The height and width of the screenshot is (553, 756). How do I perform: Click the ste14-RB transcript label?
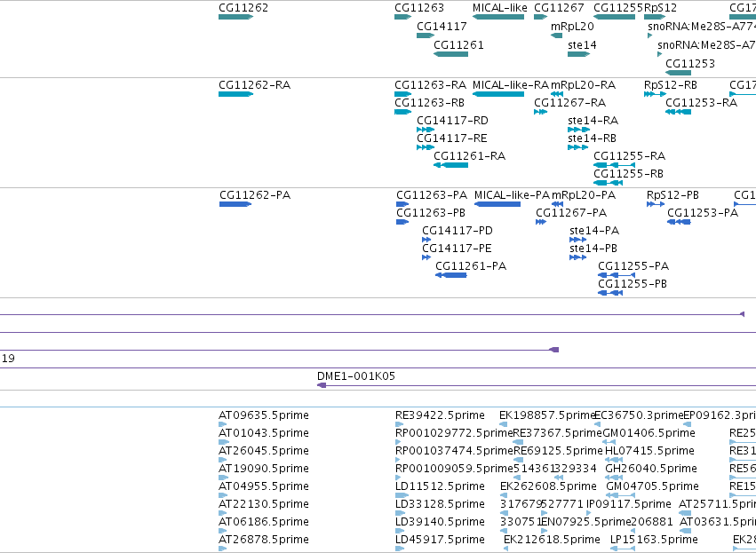pos(592,138)
